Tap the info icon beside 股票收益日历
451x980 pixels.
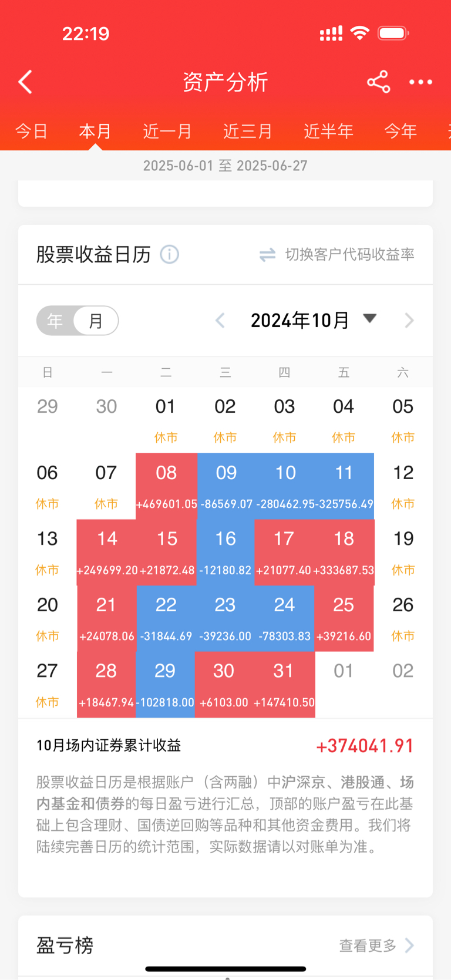(170, 254)
